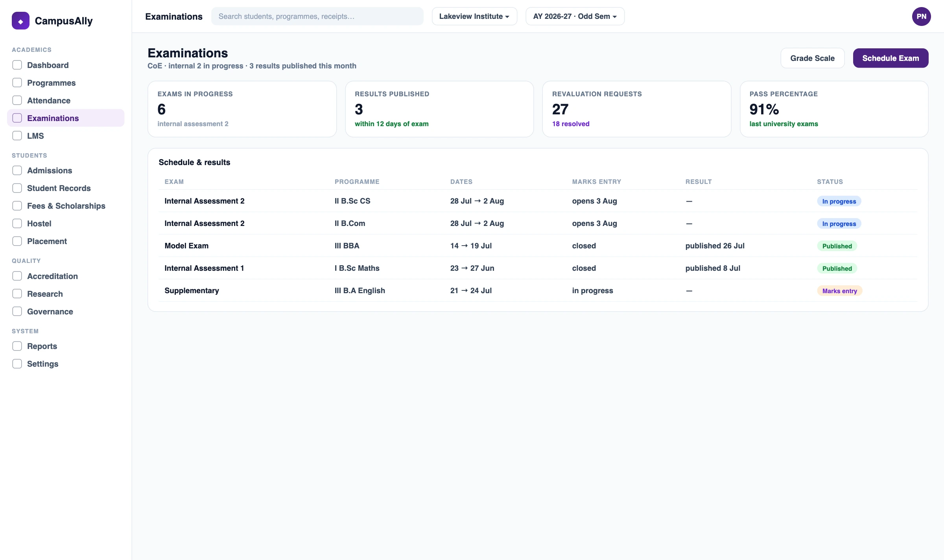This screenshot has height=560, width=944.
Task: Open Student Records
Action: [66, 188]
